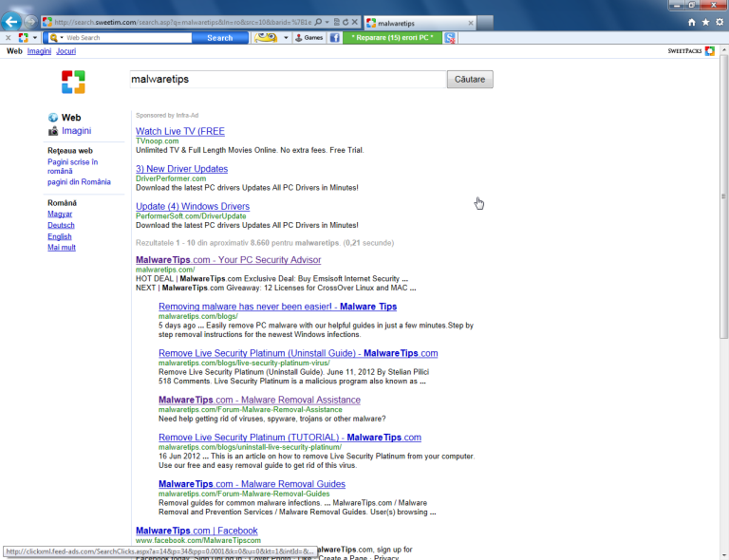Screen dimensions: 729x560
Task: Click the malwaretips page search box
Action: point(288,80)
